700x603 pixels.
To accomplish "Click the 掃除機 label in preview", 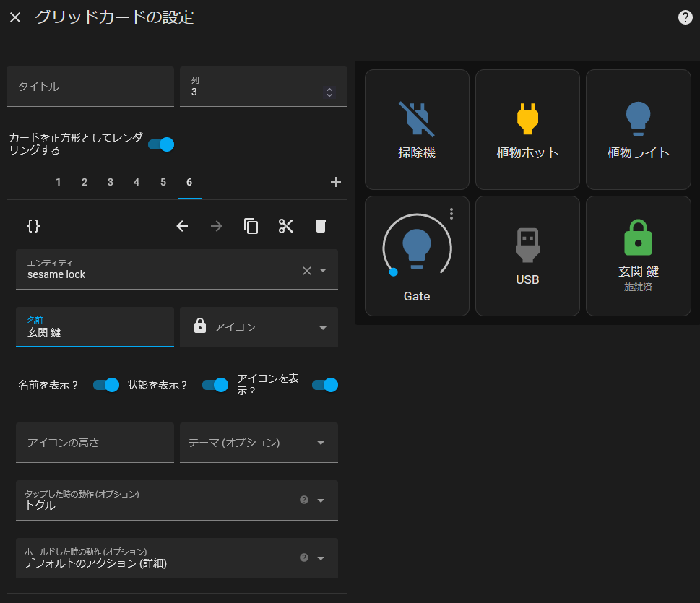I will (x=417, y=153).
